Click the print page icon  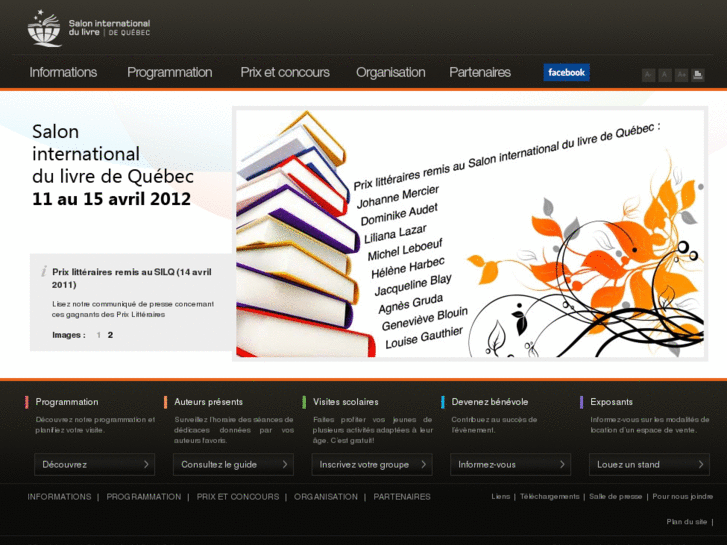tap(698, 75)
